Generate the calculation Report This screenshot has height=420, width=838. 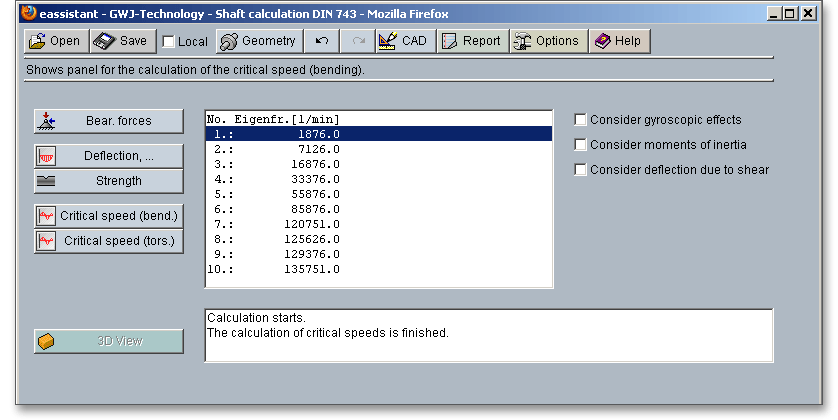point(471,41)
